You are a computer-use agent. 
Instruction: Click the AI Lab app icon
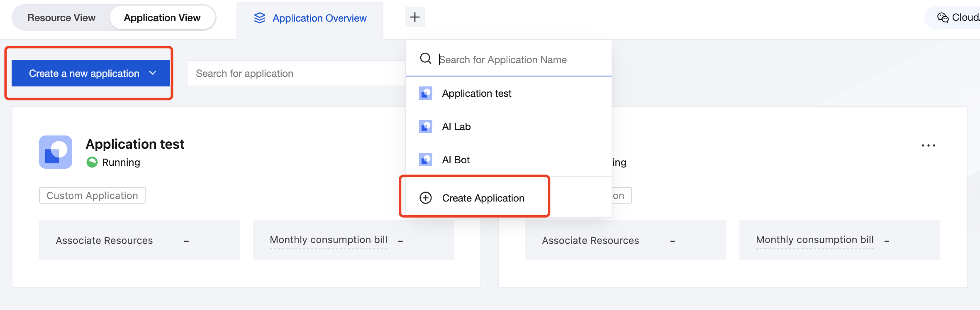pyautogui.click(x=425, y=126)
